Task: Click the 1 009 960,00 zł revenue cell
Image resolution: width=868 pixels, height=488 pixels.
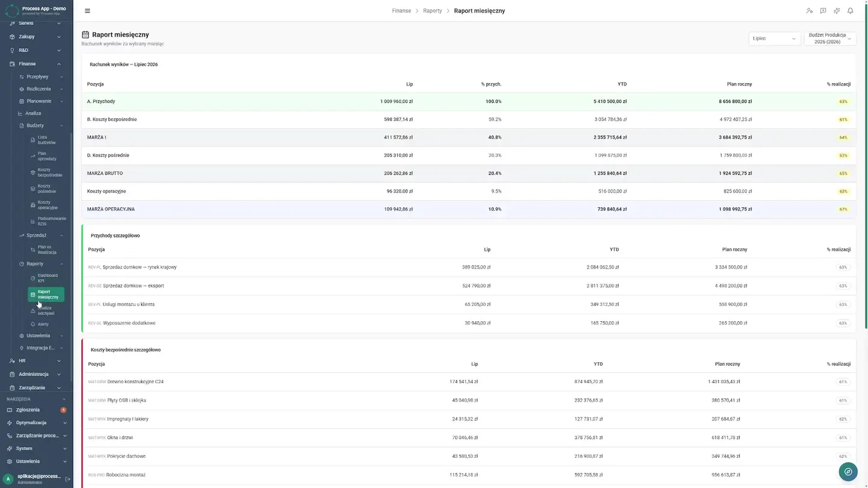Action: [397, 102]
